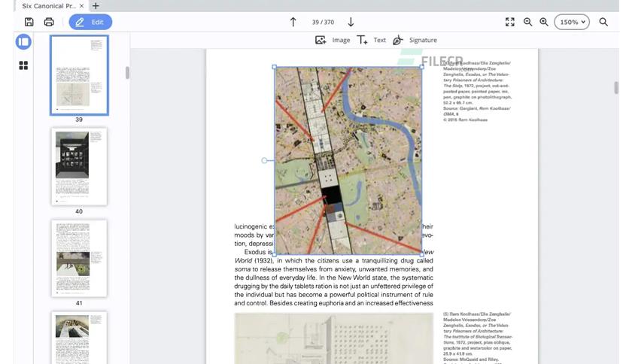Click the Save document icon
Image resolution: width=629 pixels, height=364 pixels.
[29, 22]
